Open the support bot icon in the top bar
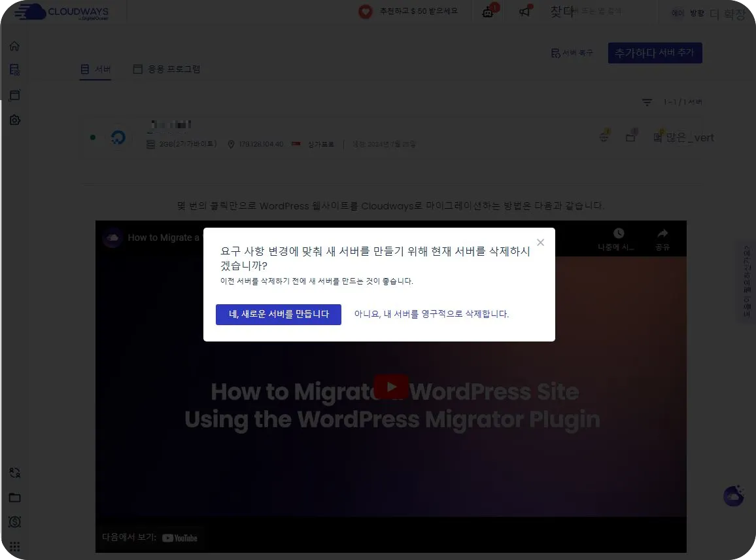 (488, 11)
